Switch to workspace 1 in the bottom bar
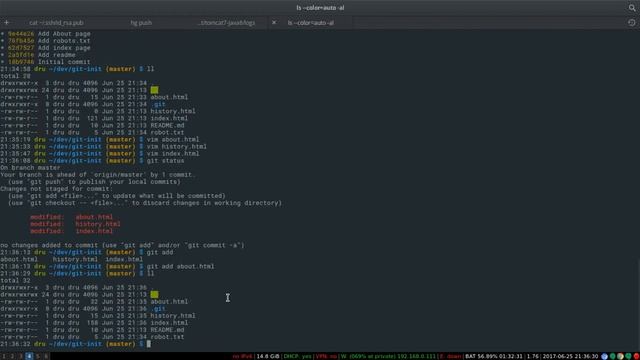Image resolution: width=640 pixels, height=360 pixels. point(4,356)
